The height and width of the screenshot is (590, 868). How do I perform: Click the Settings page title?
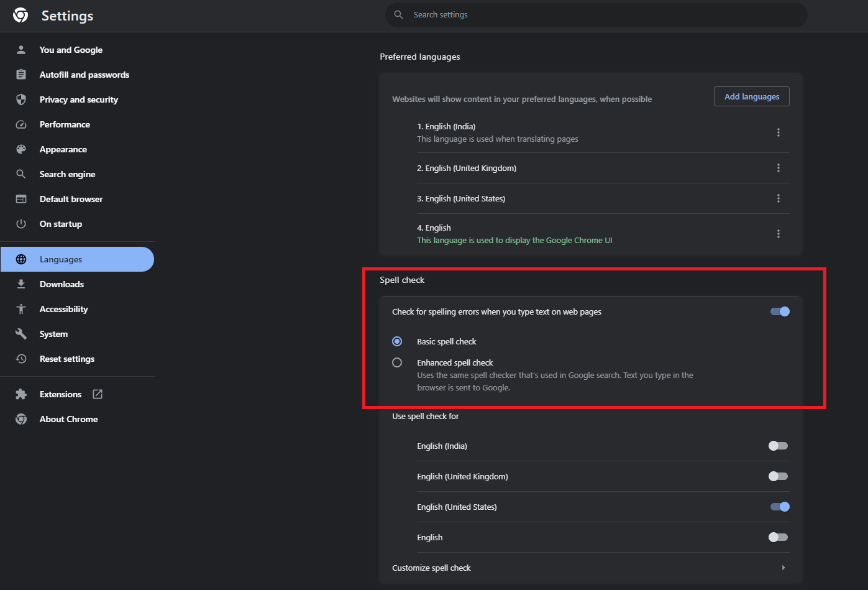67,16
